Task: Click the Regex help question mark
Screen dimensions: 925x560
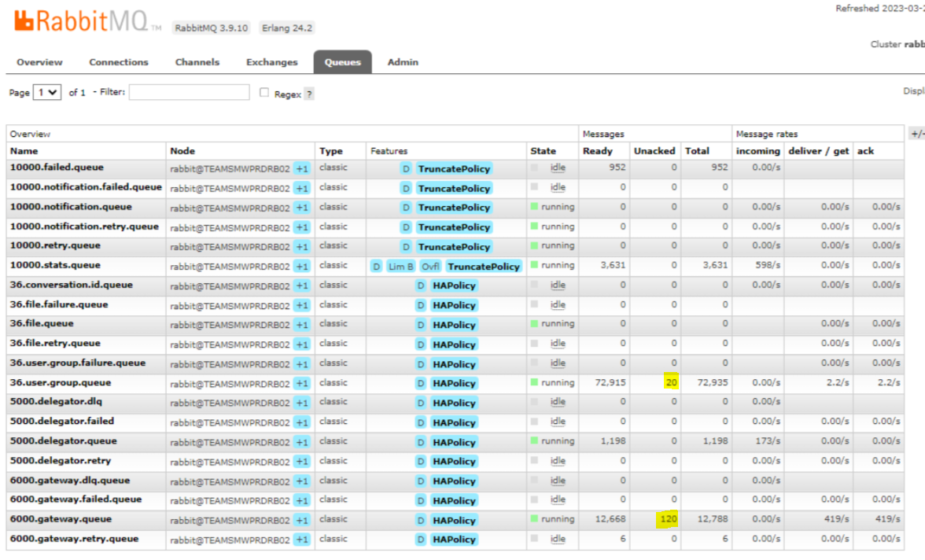Action: [x=309, y=94]
